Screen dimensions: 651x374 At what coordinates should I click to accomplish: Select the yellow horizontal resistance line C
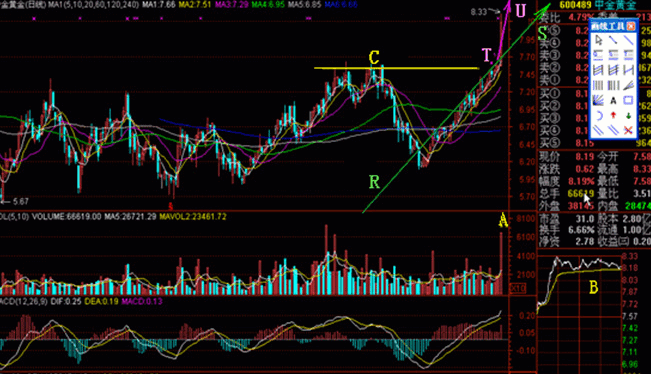tap(396, 68)
